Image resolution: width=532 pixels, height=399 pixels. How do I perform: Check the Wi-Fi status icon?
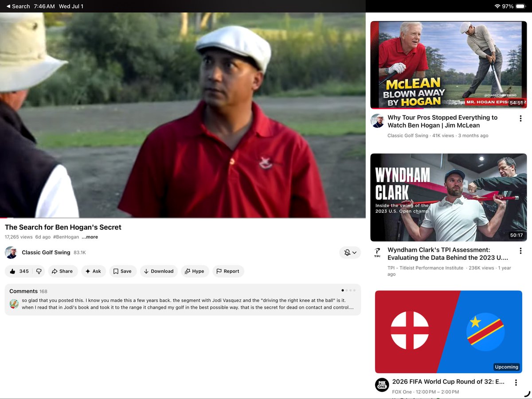pos(497,6)
